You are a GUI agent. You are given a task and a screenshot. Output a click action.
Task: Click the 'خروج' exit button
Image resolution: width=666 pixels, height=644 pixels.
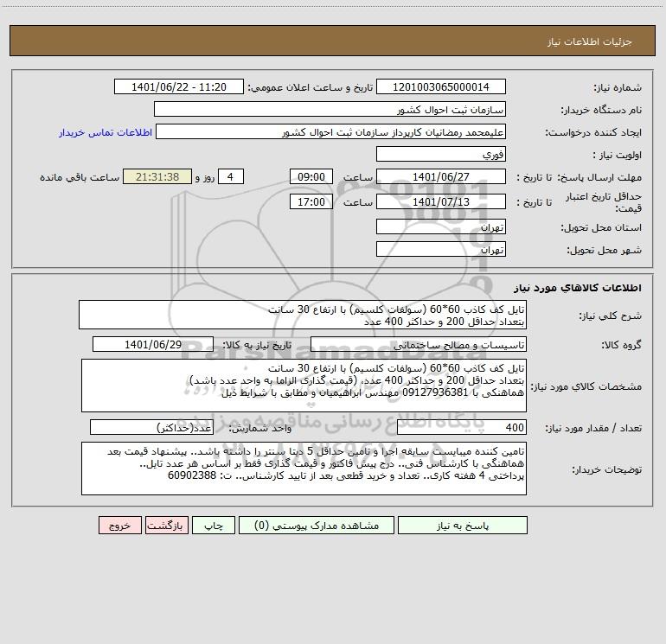pos(119,526)
